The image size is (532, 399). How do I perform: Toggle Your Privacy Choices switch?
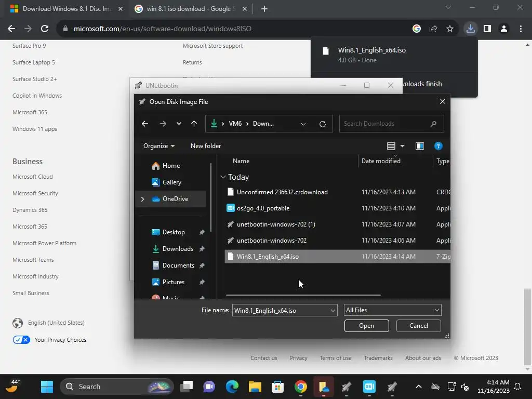pyautogui.click(x=21, y=340)
